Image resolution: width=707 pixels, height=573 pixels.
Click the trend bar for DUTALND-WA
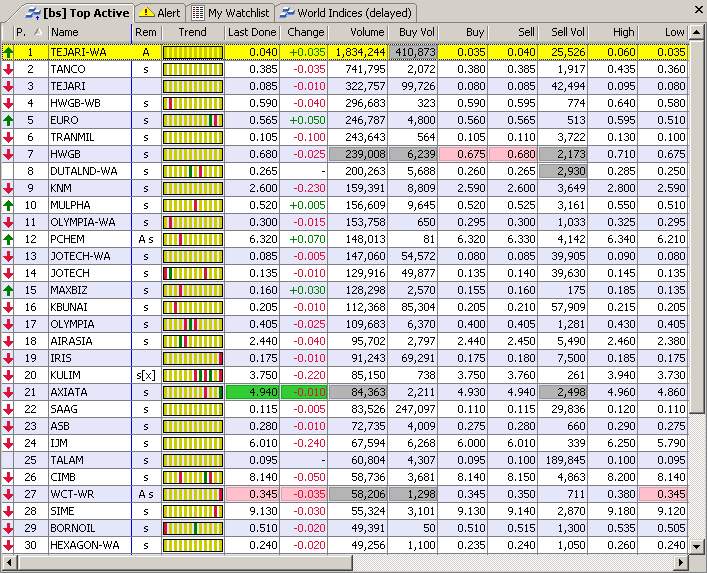tap(193, 171)
